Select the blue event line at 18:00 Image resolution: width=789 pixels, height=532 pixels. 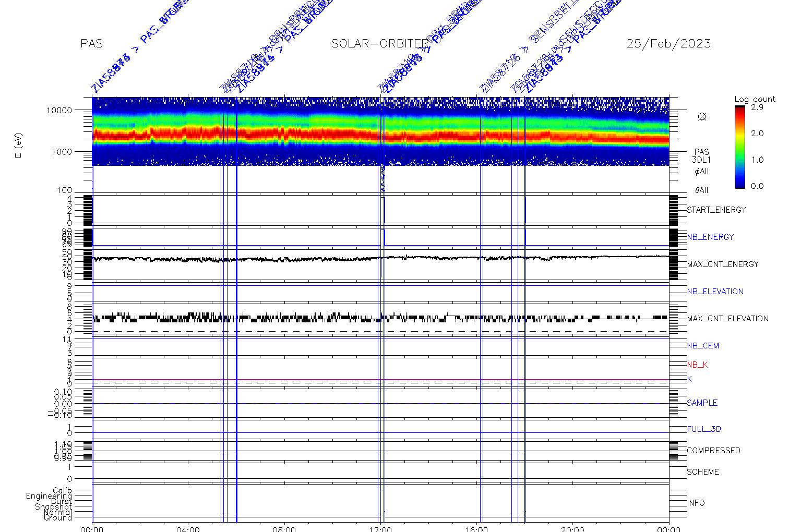coord(525,309)
